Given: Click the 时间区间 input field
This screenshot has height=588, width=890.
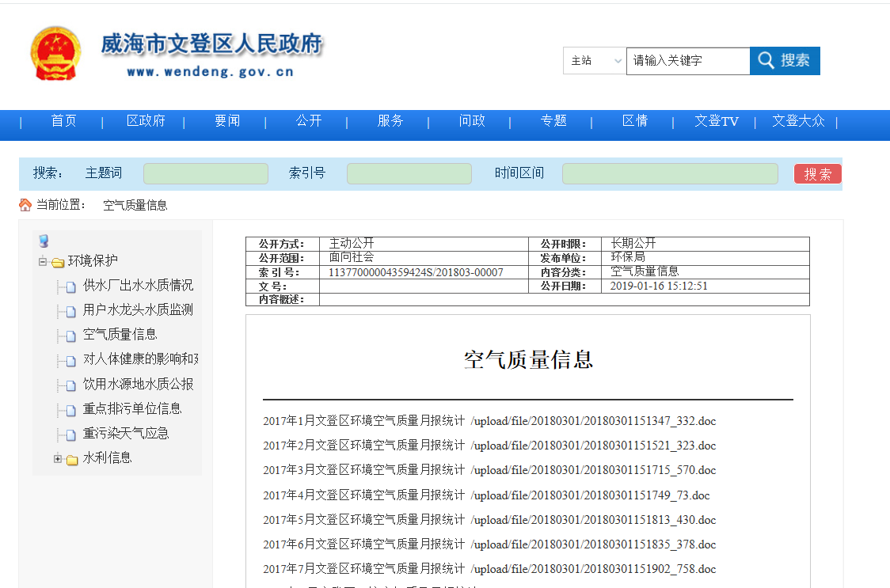Looking at the screenshot, I should coord(670,174).
